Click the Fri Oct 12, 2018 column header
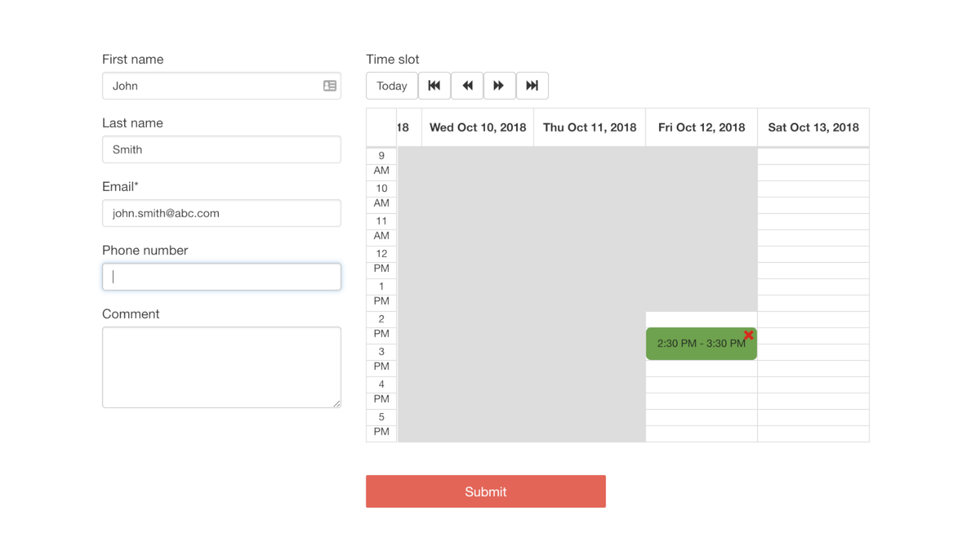980x551 pixels. point(701,128)
